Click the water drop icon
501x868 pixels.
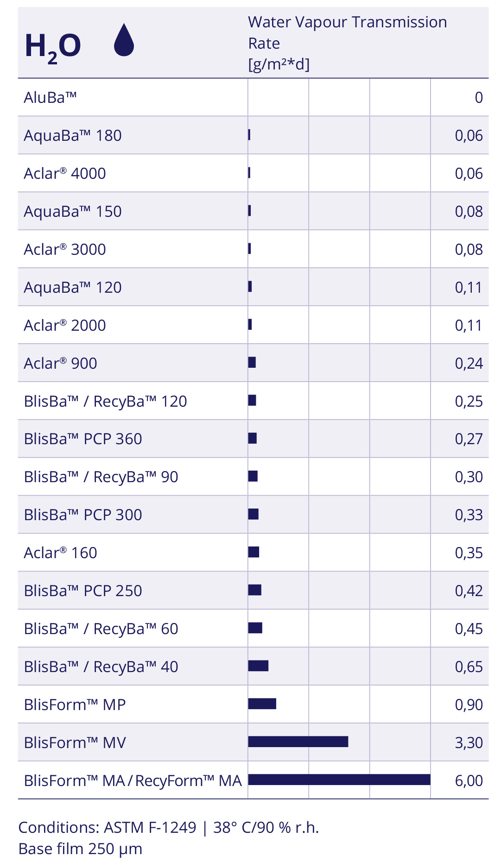[124, 40]
